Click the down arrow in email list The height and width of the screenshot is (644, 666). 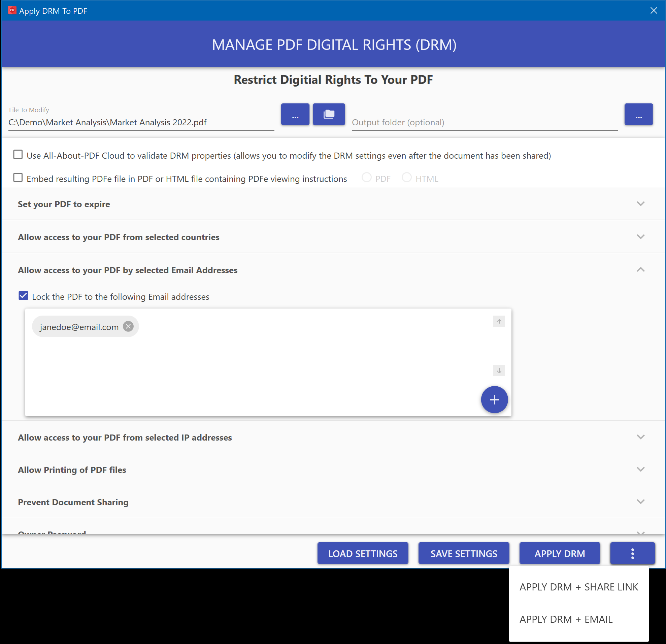(498, 371)
